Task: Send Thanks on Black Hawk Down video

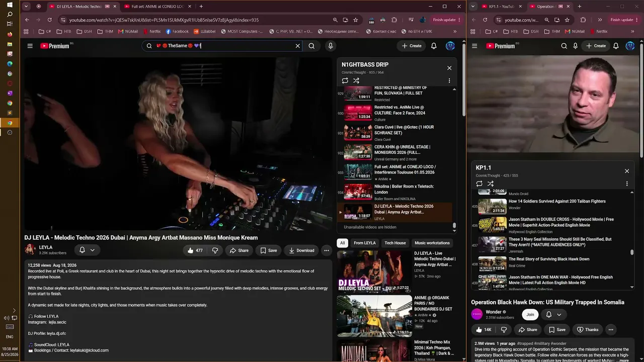Action: pos(588,330)
